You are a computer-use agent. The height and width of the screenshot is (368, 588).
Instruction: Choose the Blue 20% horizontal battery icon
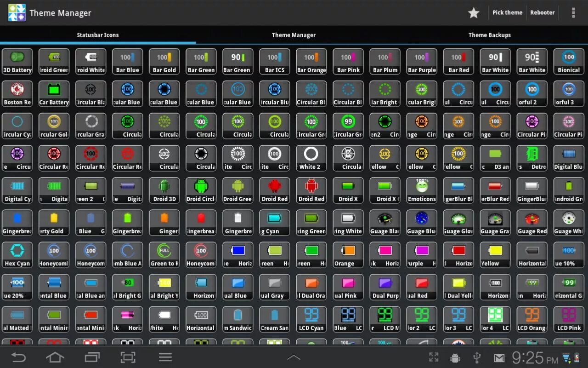(17, 287)
